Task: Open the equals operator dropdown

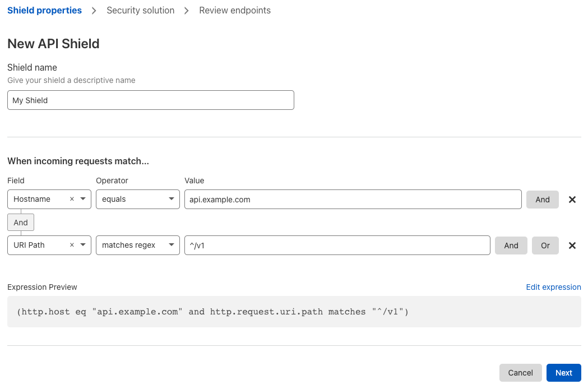Action: pyautogui.click(x=137, y=199)
